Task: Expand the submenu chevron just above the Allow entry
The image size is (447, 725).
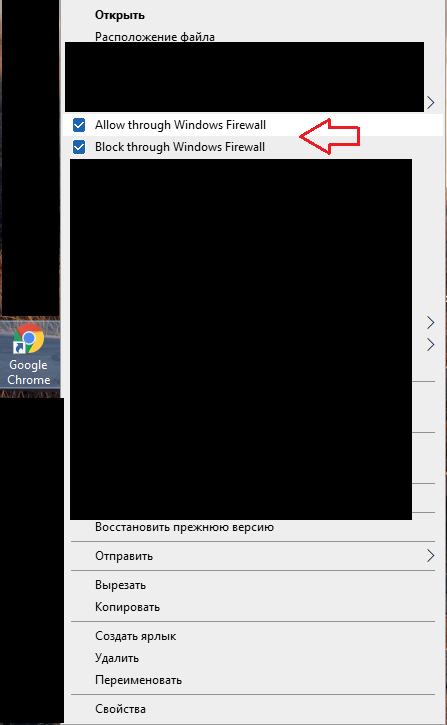Action: (430, 102)
